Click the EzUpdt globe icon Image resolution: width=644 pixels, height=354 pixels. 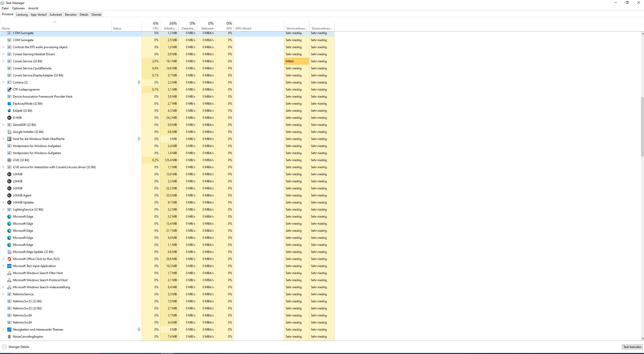pos(9,111)
